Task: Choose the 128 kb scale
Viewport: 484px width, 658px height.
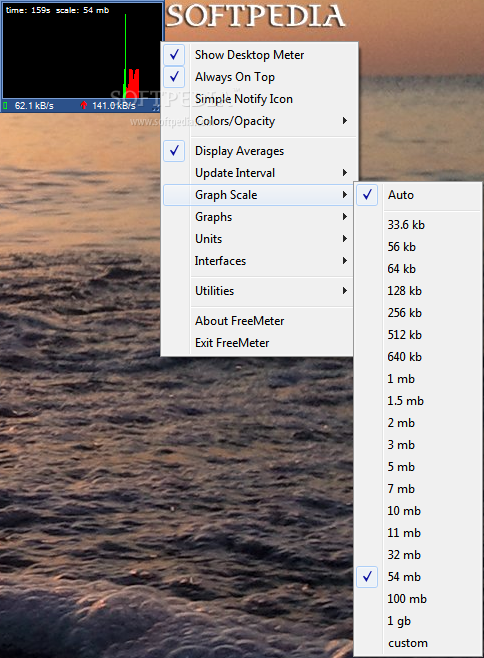Action: 418,291
